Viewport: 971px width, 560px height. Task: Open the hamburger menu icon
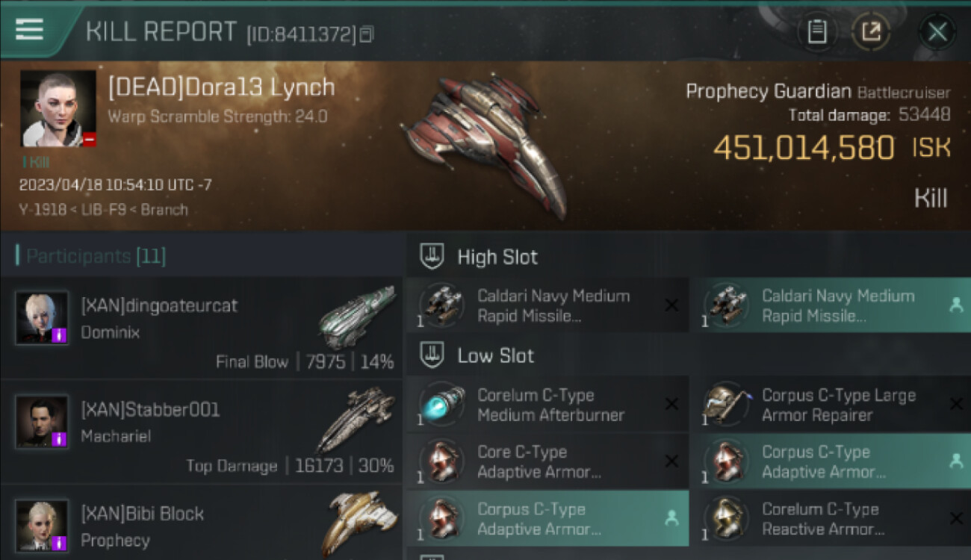tap(29, 29)
